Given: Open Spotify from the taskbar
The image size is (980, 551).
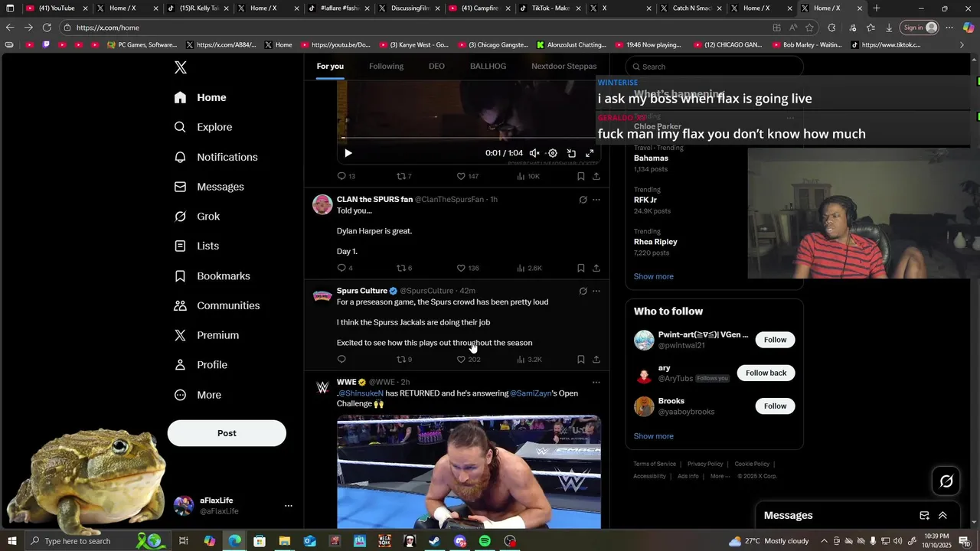Looking at the screenshot, I should pyautogui.click(x=485, y=541).
